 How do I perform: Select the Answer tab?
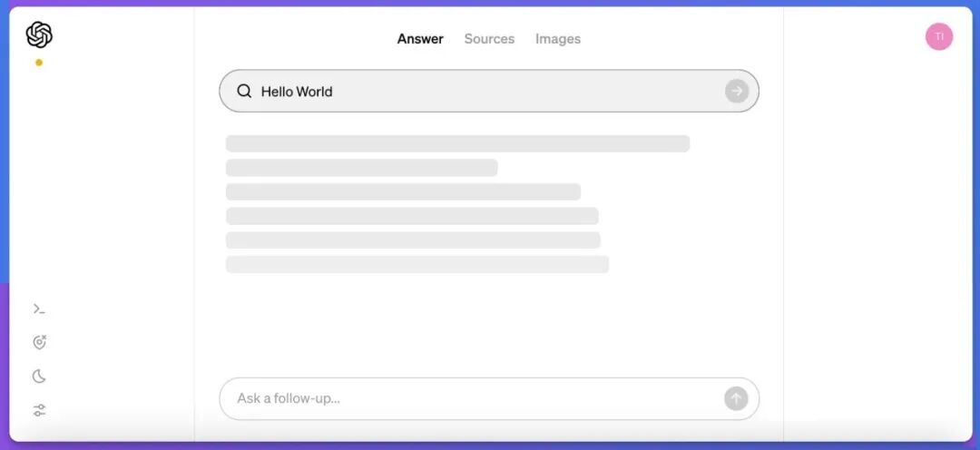click(x=420, y=39)
